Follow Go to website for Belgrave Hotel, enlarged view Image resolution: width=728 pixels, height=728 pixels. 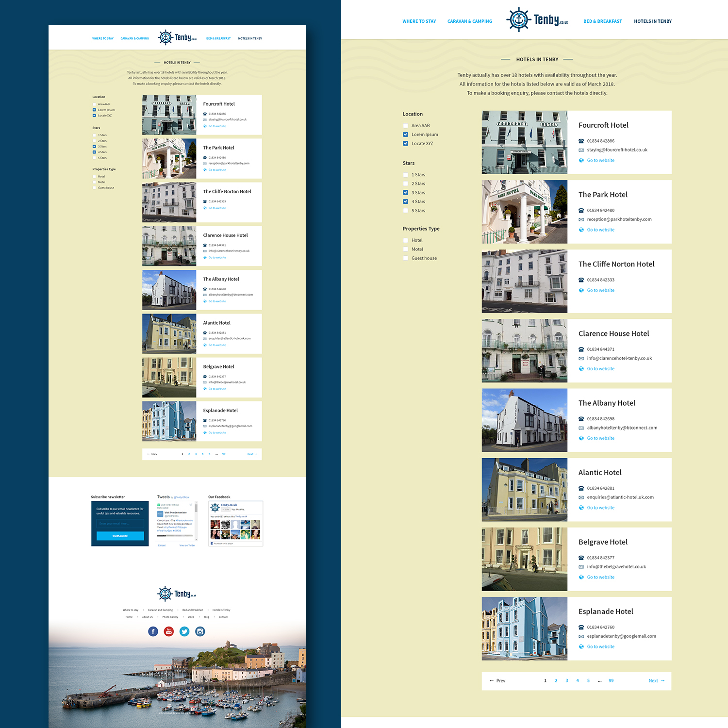tap(601, 577)
